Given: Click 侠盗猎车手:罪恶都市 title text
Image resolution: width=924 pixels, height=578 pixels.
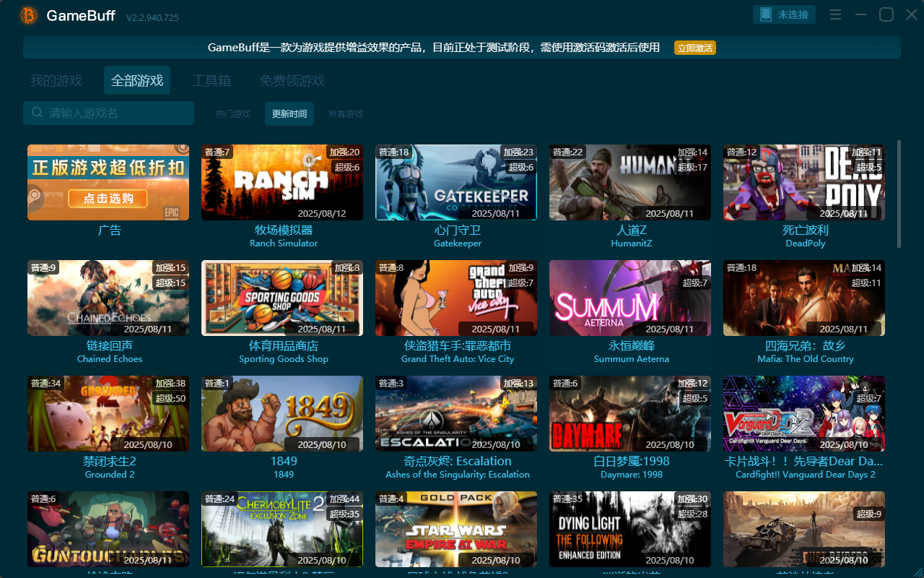Looking at the screenshot, I should pyautogui.click(x=458, y=345).
